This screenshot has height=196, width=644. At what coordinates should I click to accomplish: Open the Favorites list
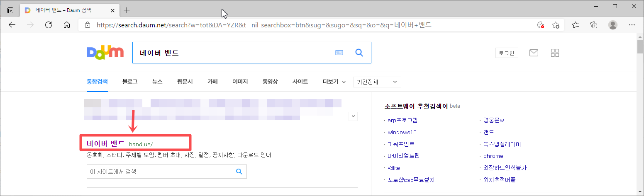click(x=576, y=25)
